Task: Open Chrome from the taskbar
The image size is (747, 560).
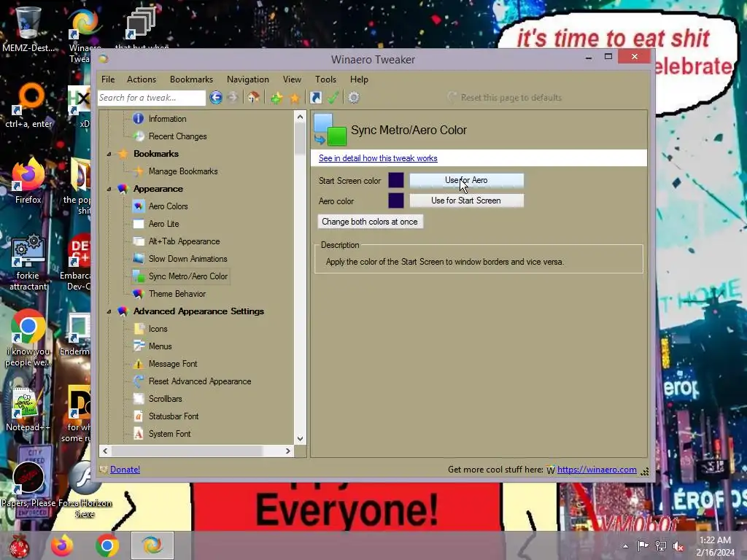Action: click(107, 545)
